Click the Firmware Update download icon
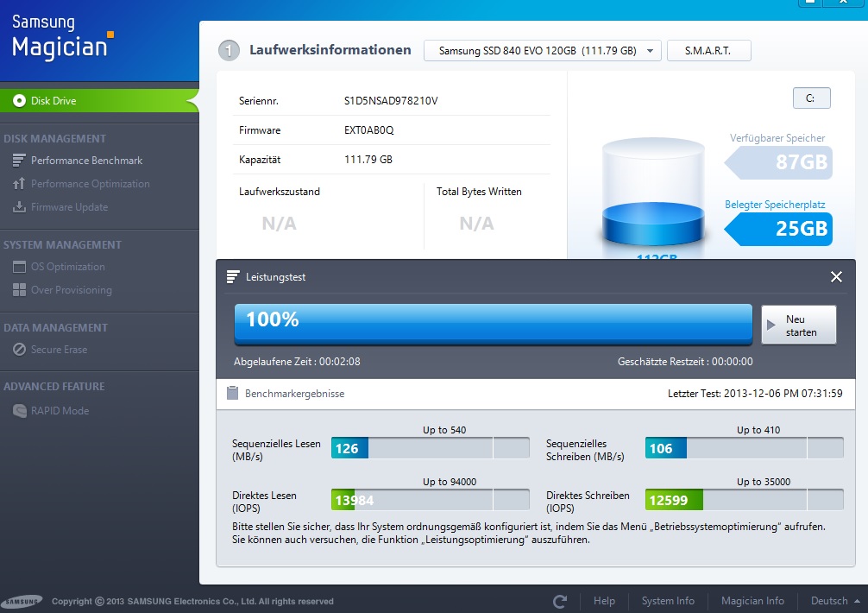Viewport: 868px width, 613px height. coord(19,206)
